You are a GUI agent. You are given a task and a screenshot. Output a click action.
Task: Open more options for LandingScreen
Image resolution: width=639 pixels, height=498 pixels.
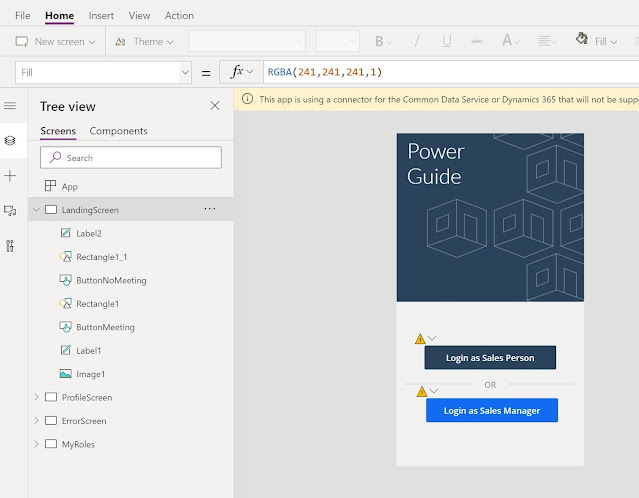210,209
